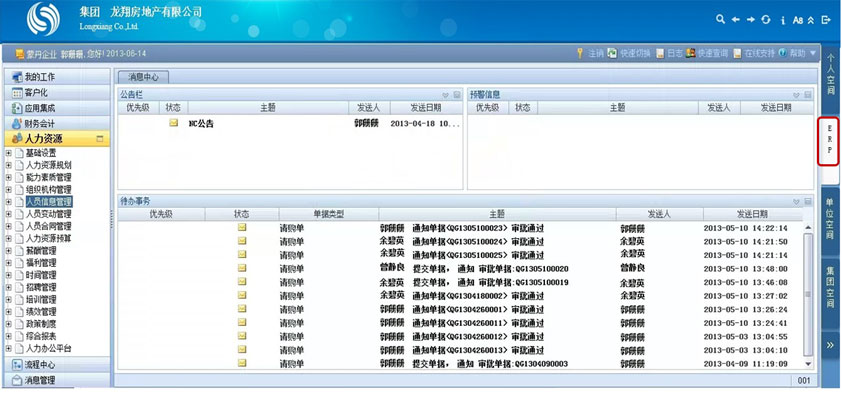The image size is (842, 415).
Task: Select the 消息中心 tab
Action: point(144,76)
